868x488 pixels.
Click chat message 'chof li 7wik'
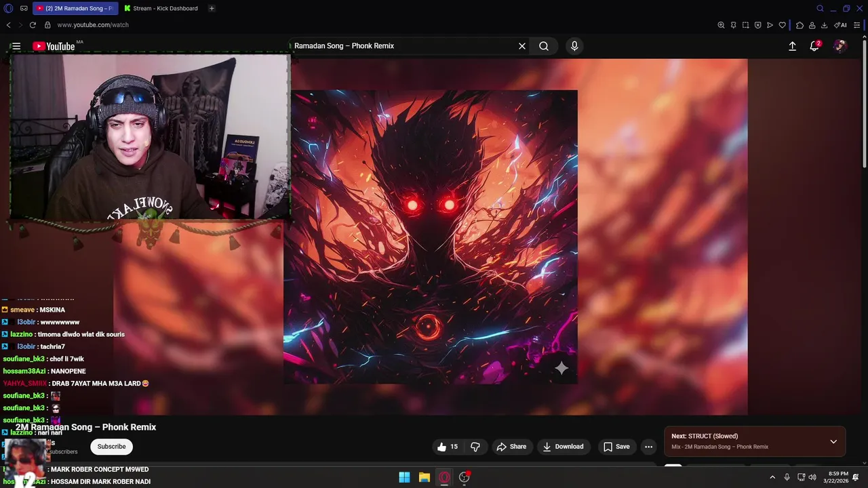pyautogui.click(x=66, y=359)
